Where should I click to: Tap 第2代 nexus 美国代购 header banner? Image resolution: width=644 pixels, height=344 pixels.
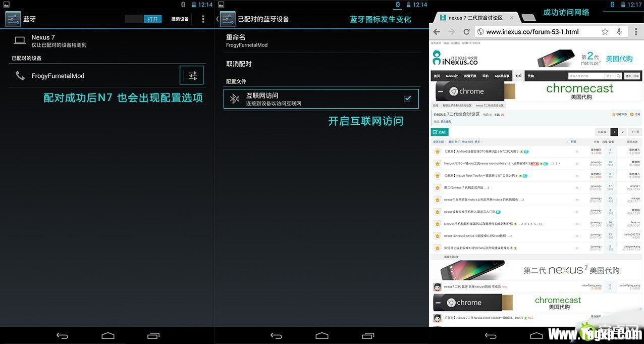click(584, 58)
